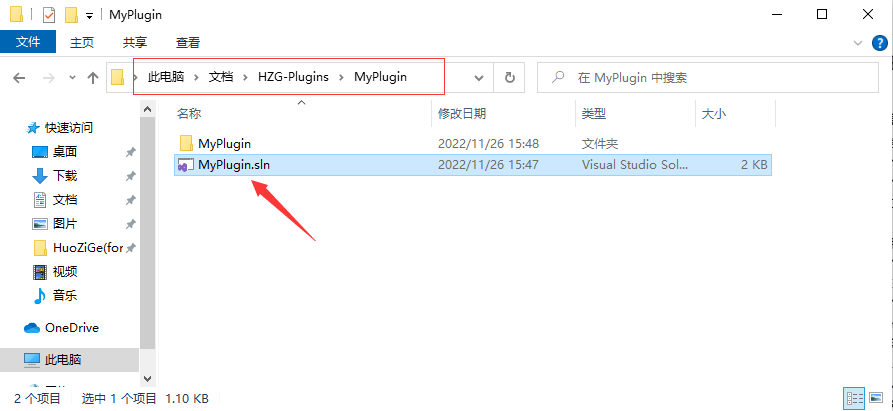
Task: Open the recent locations dropdown arrow
Action: coord(72,77)
